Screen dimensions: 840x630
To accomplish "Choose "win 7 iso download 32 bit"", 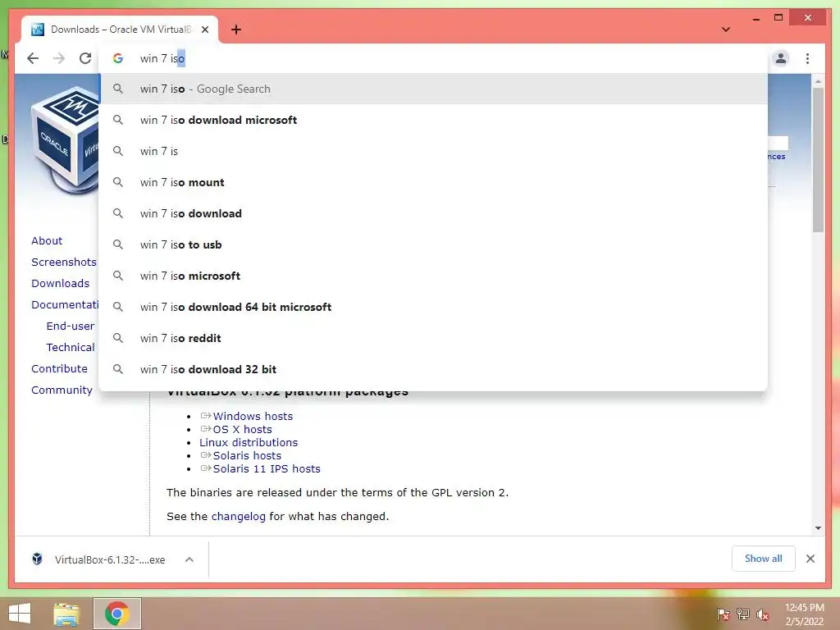I will click(434, 369).
